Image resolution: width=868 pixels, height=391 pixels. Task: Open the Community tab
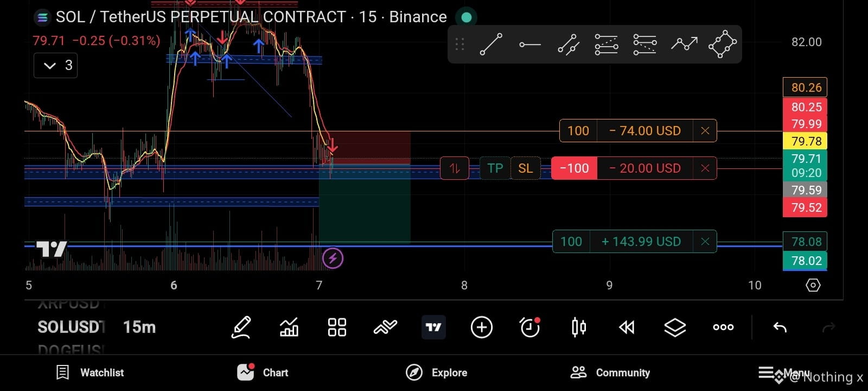tap(610, 373)
